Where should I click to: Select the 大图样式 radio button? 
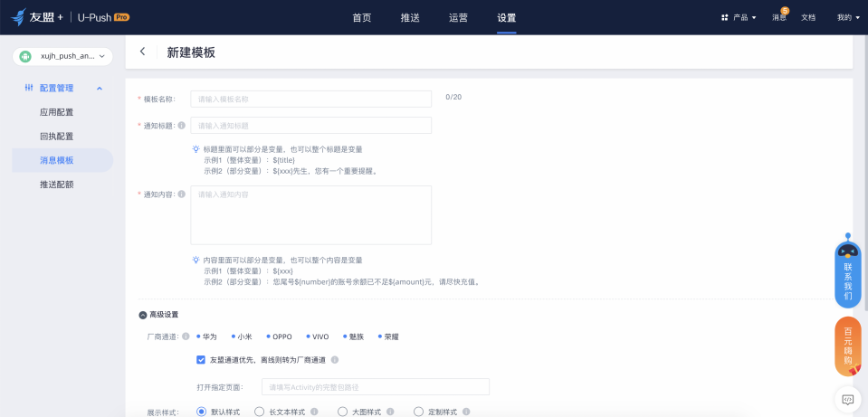(343, 412)
